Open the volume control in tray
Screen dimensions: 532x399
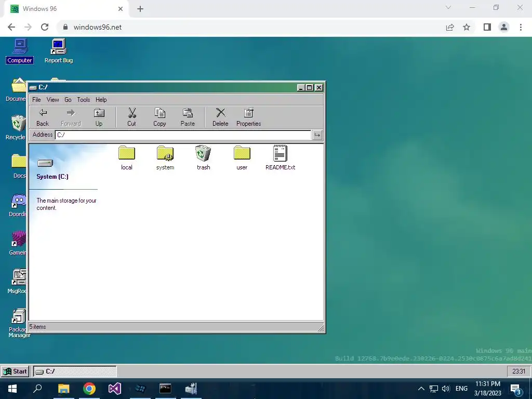pos(446,389)
